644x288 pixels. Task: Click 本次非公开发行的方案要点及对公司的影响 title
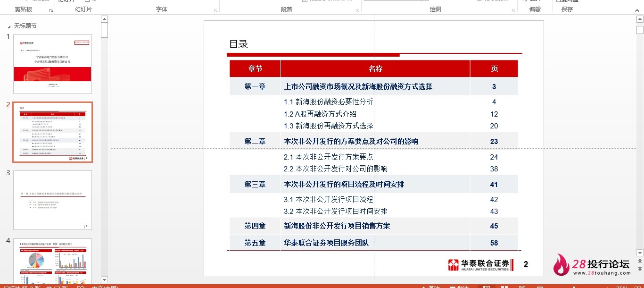(x=351, y=142)
